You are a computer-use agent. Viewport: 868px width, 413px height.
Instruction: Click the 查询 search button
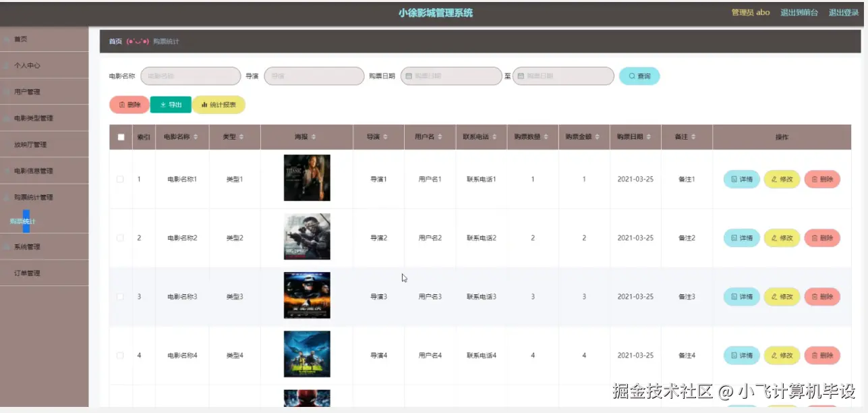pyautogui.click(x=639, y=76)
